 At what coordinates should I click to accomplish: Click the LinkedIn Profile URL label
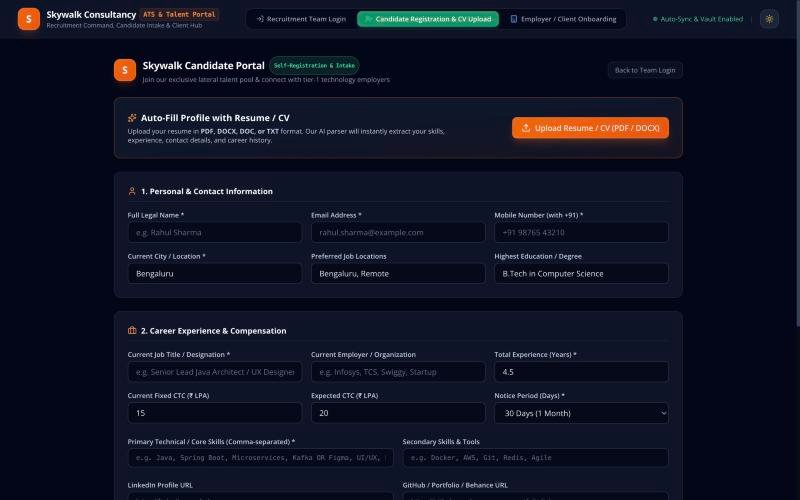160,485
